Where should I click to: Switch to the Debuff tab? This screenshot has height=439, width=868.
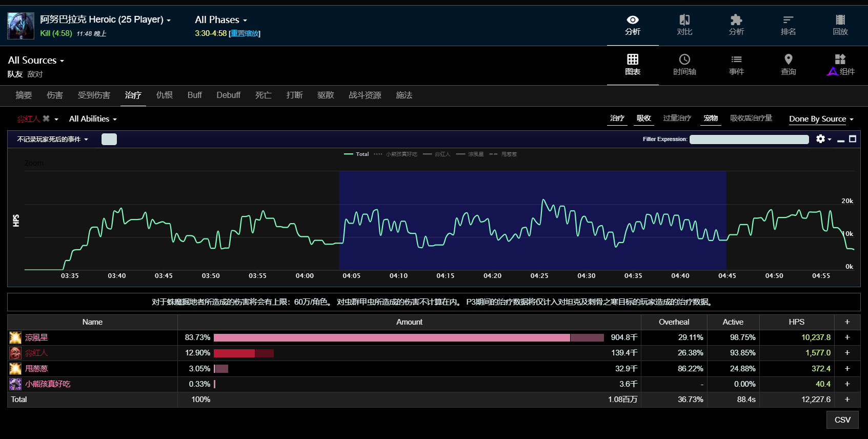(x=229, y=95)
